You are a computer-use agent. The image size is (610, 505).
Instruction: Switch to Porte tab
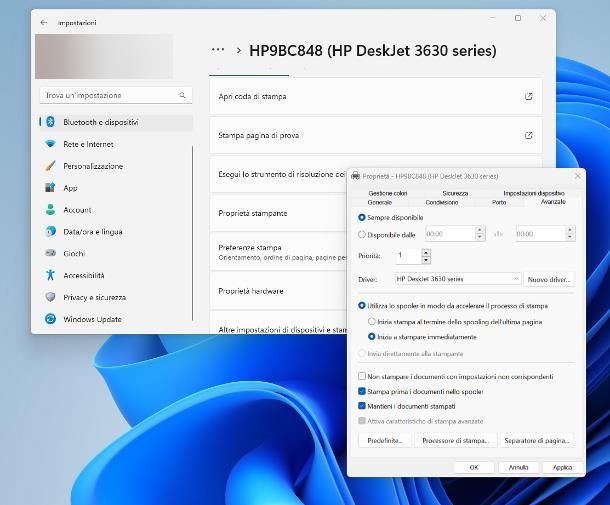tap(499, 202)
